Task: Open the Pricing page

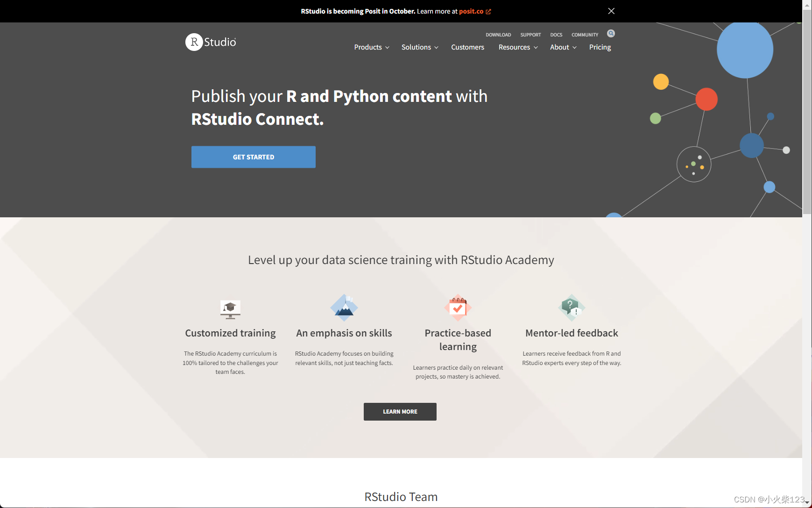Action: coord(600,47)
